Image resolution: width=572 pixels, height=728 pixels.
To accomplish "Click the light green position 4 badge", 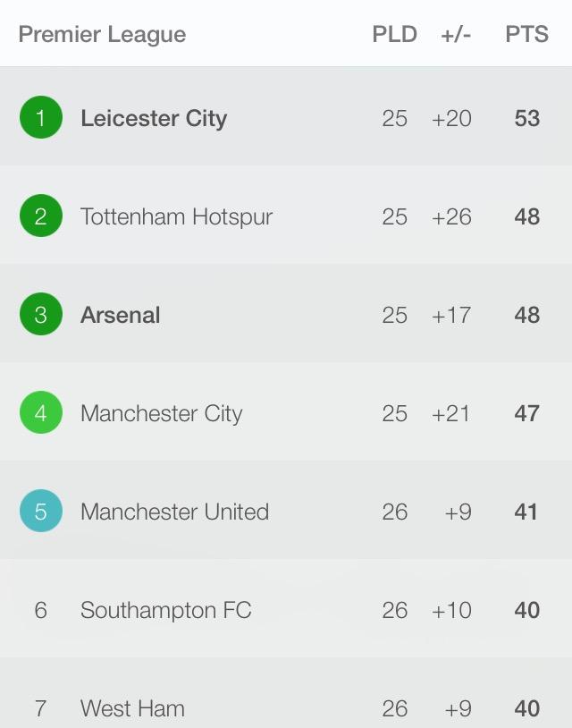I will click(41, 413).
